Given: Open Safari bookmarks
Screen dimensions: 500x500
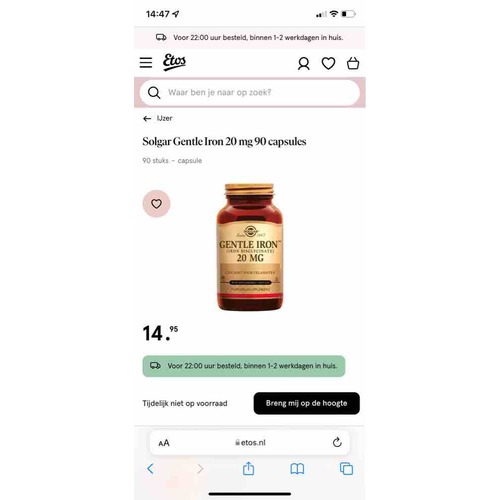Looking at the screenshot, I should (x=297, y=469).
